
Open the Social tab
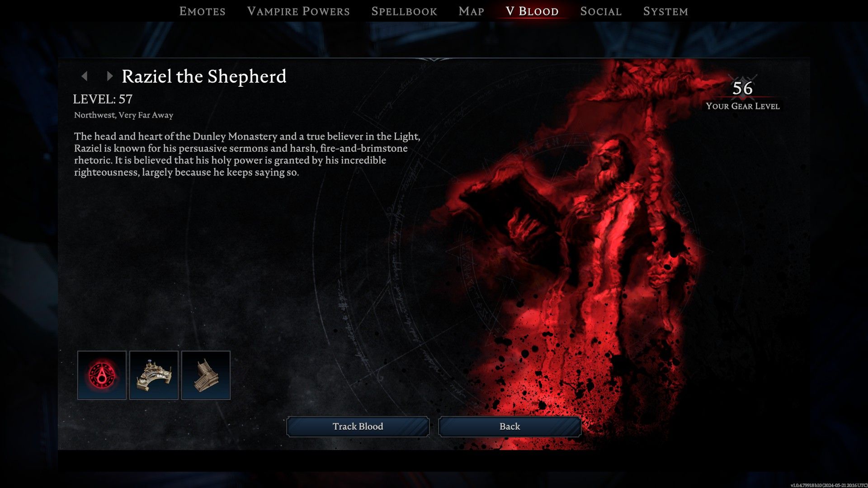[x=601, y=11]
